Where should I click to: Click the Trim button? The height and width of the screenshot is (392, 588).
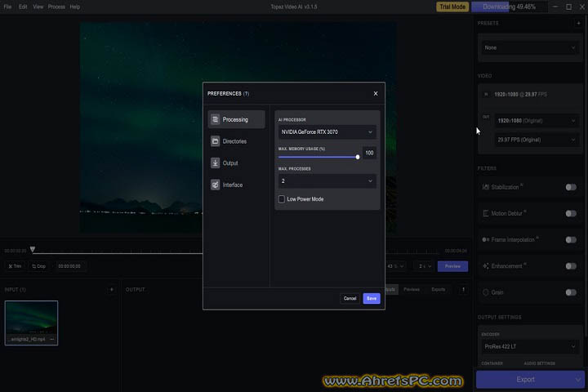(x=15, y=266)
